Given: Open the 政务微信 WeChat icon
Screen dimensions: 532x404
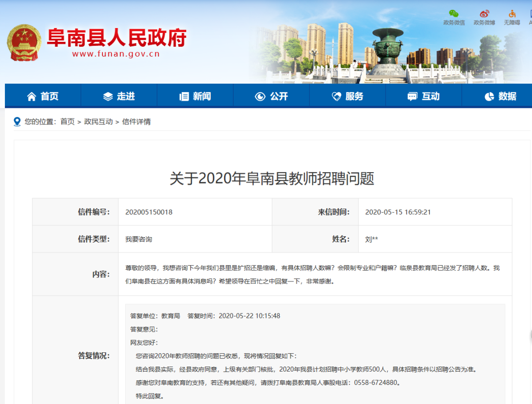Looking at the screenshot, I should pos(454,14).
